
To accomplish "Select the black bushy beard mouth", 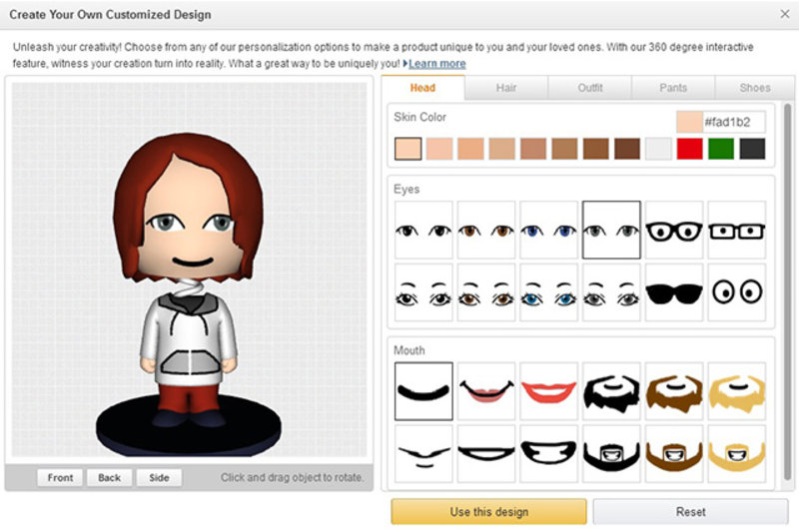I will click(611, 391).
